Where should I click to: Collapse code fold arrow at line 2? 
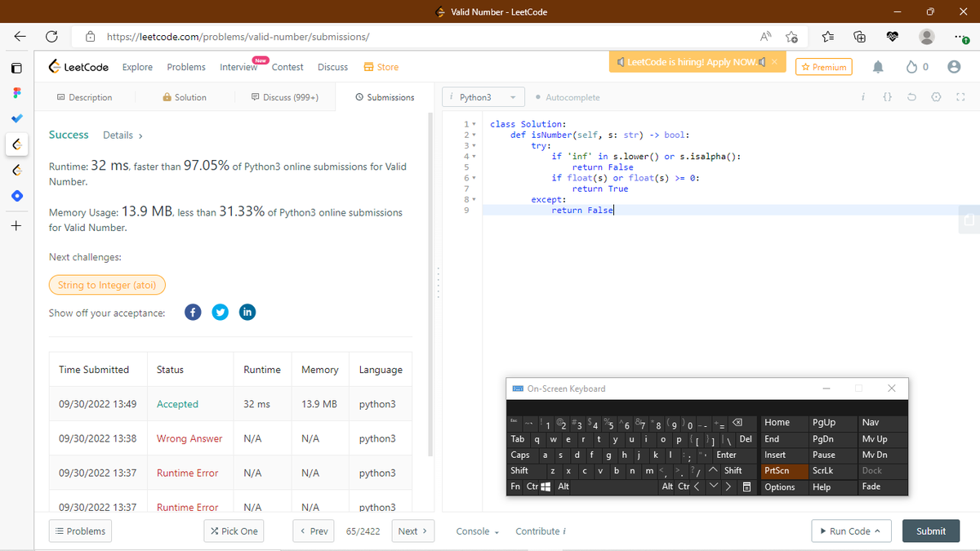coord(474,136)
